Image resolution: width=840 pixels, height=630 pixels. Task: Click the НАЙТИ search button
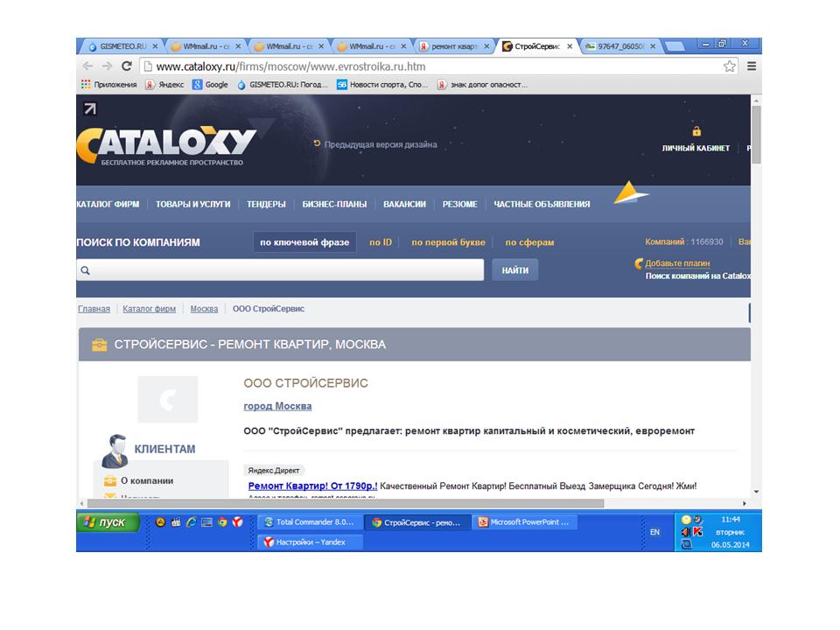click(x=514, y=270)
